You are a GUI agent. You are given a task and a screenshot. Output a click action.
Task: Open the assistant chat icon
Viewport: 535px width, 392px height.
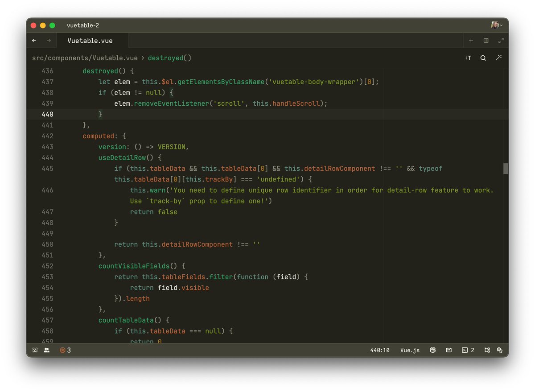point(499,350)
